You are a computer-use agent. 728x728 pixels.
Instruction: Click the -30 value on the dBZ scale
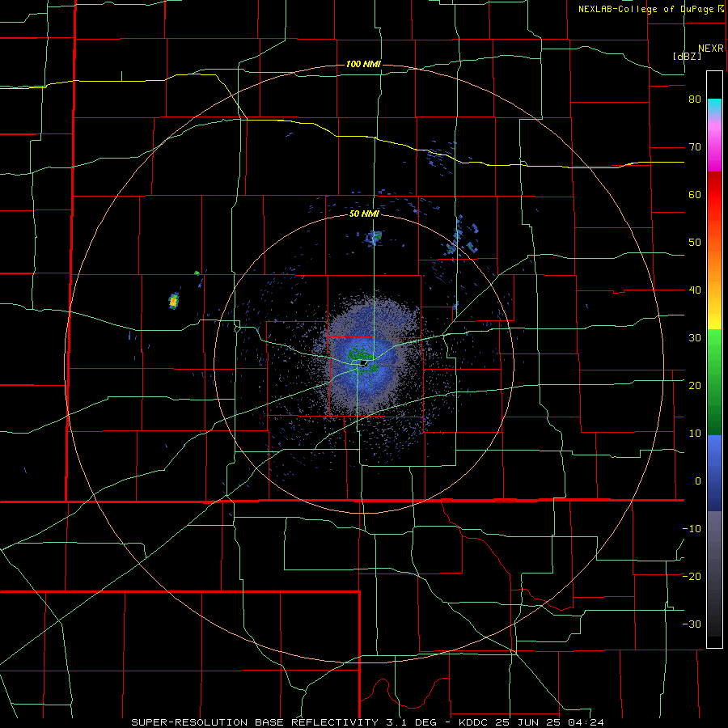tap(692, 624)
